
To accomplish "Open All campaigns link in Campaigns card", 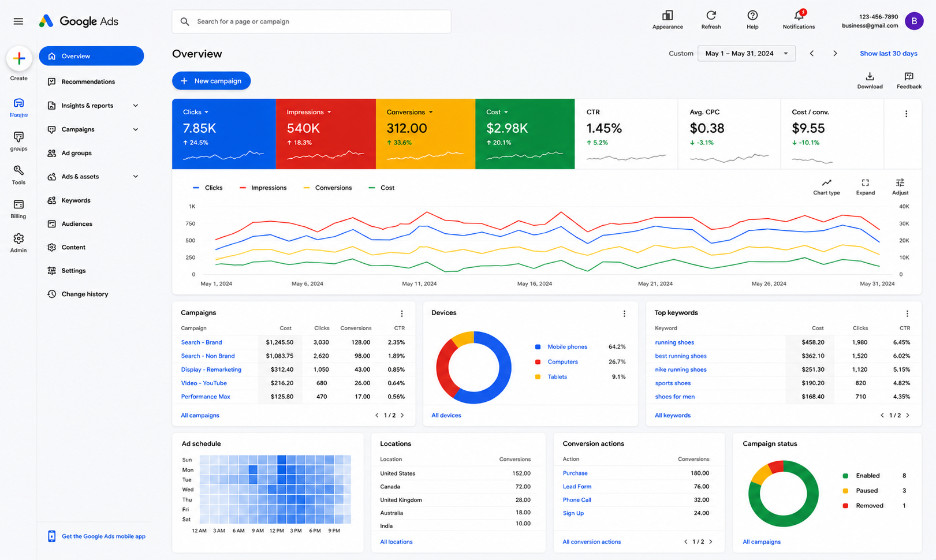I will tap(200, 415).
